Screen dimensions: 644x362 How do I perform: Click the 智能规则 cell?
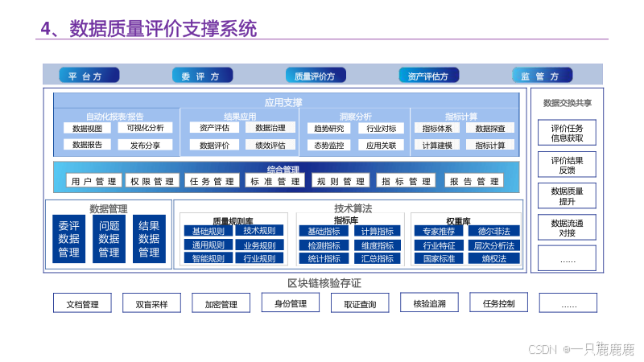(x=208, y=258)
